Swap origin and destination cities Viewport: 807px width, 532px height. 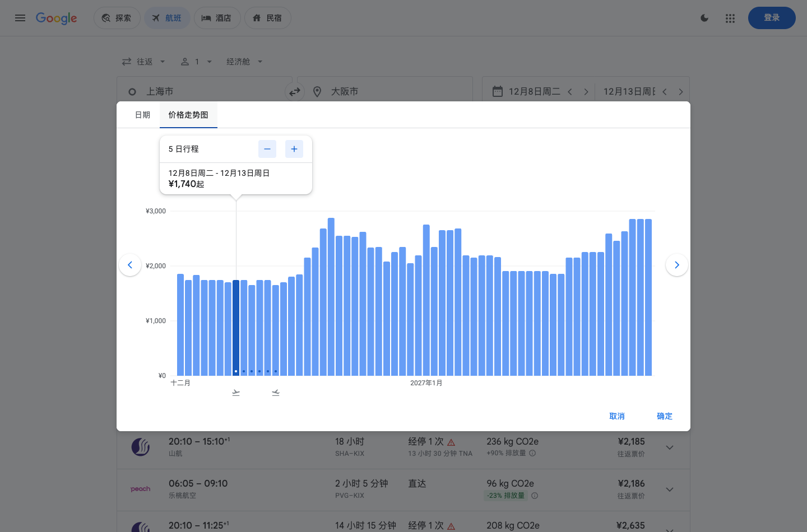point(295,92)
